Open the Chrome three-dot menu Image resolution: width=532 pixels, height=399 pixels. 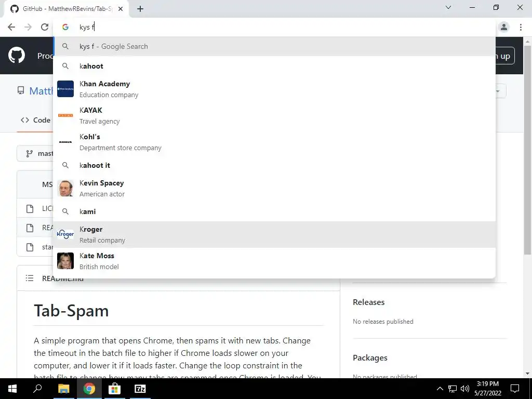[521, 27]
